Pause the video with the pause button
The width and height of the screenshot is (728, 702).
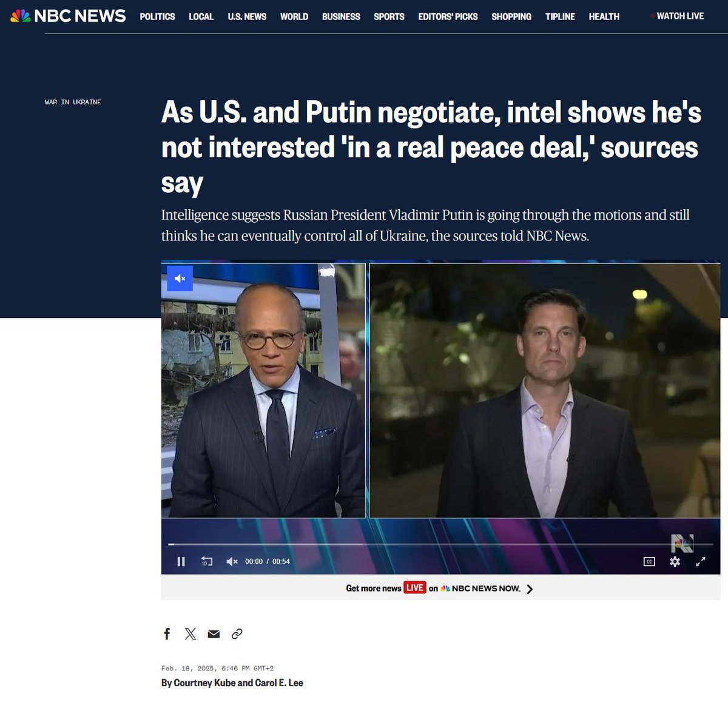(181, 562)
